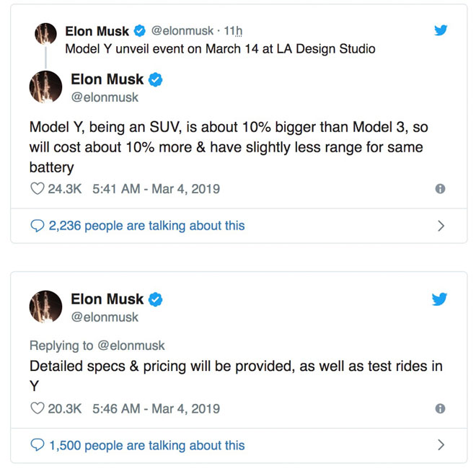Screen dimensions: 476x469
Task: Click the '11h' timestamp on the parent tweet
Action: (234, 31)
